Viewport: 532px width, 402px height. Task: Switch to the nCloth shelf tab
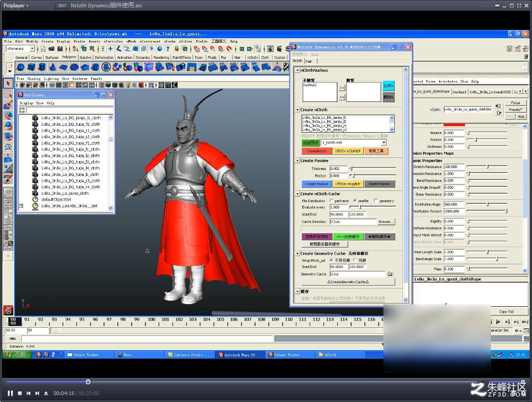click(x=252, y=58)
